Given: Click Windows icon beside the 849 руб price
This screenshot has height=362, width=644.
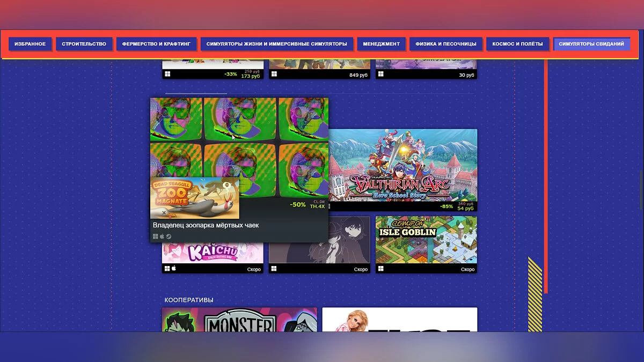Looking at the screenshot, I should tap(274, 75).
